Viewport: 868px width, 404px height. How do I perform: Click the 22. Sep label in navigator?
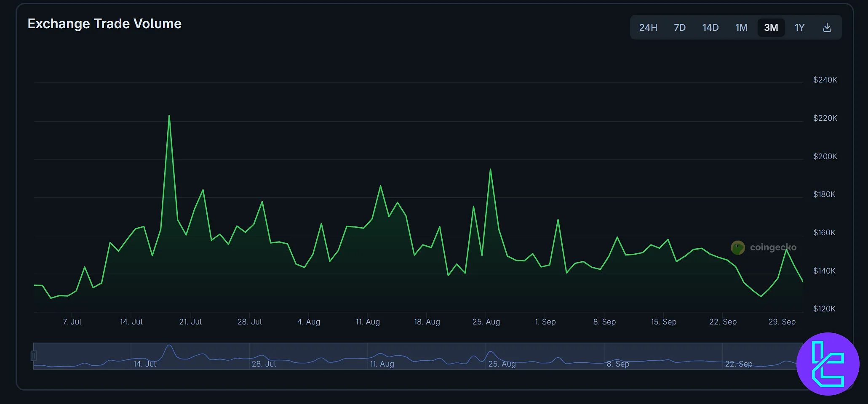(x=738, y=364)
